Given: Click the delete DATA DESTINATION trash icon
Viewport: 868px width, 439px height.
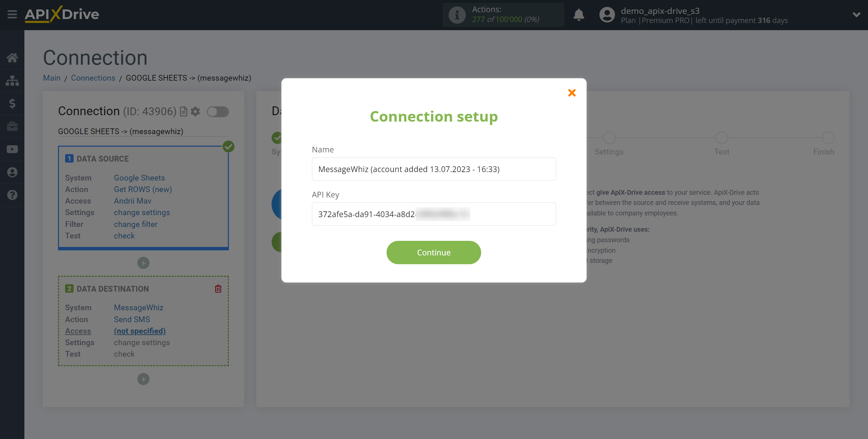Looking at the screenshot, I should pos(219,289).
